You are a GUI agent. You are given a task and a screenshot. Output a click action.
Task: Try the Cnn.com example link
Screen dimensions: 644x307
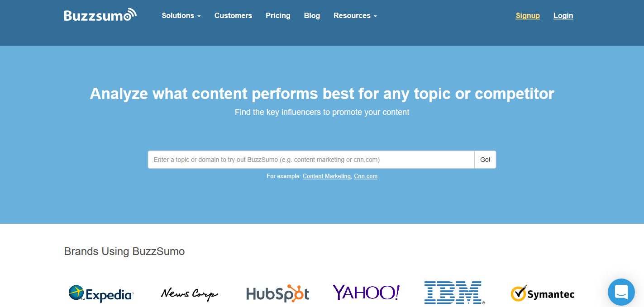point(366,176)
